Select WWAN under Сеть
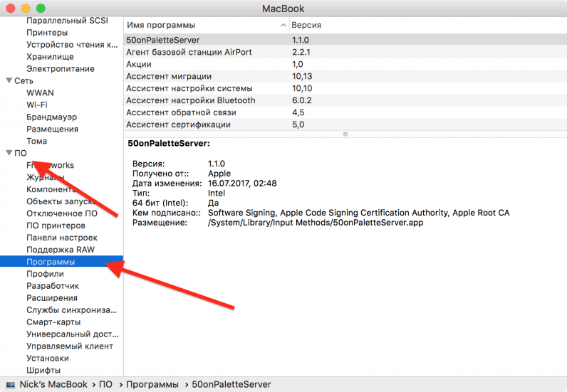This screenshot has width=567, height=392. 40,93
